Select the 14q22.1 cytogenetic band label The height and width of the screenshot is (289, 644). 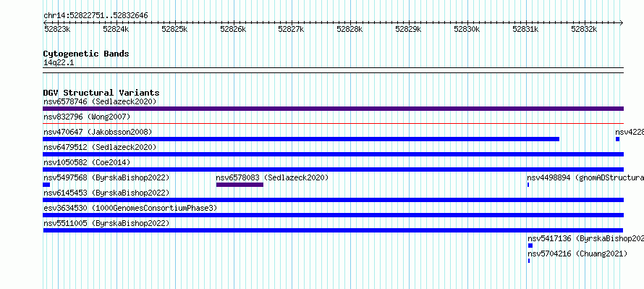[59, 62]
